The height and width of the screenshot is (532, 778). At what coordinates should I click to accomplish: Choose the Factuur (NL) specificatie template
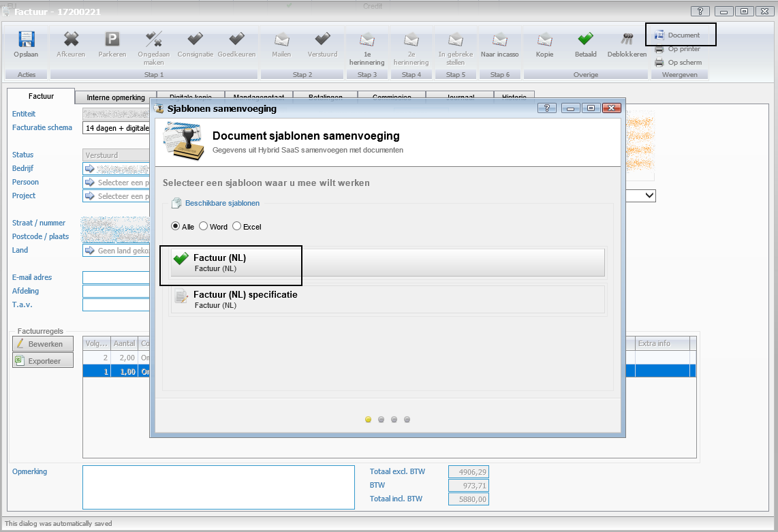tap(388, 300)
